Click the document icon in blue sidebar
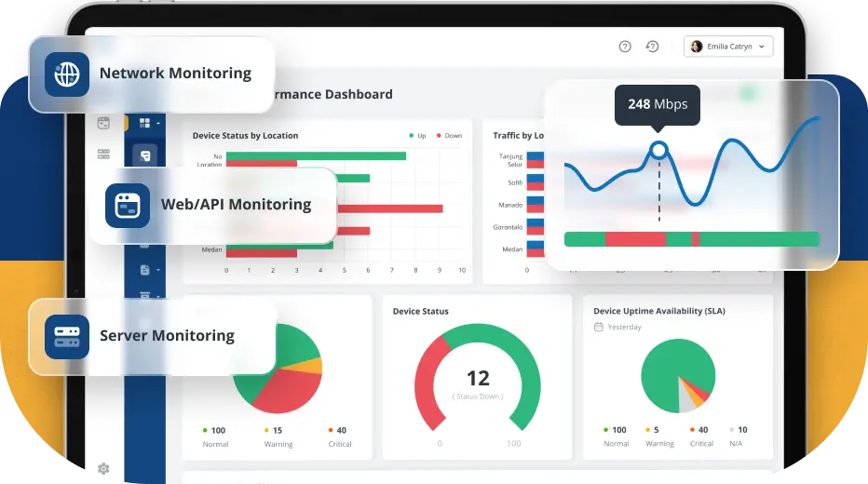 coord(144,270)
